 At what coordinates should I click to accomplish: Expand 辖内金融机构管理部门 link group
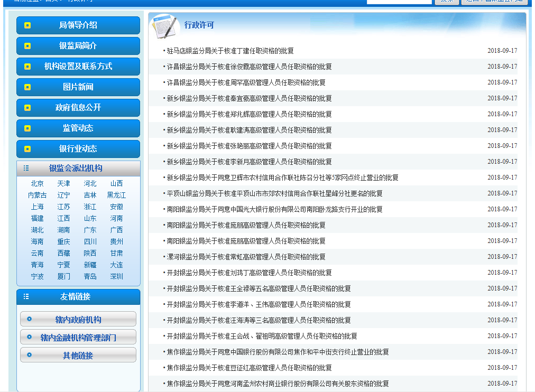pyautogui.click(x=78, y=338)
